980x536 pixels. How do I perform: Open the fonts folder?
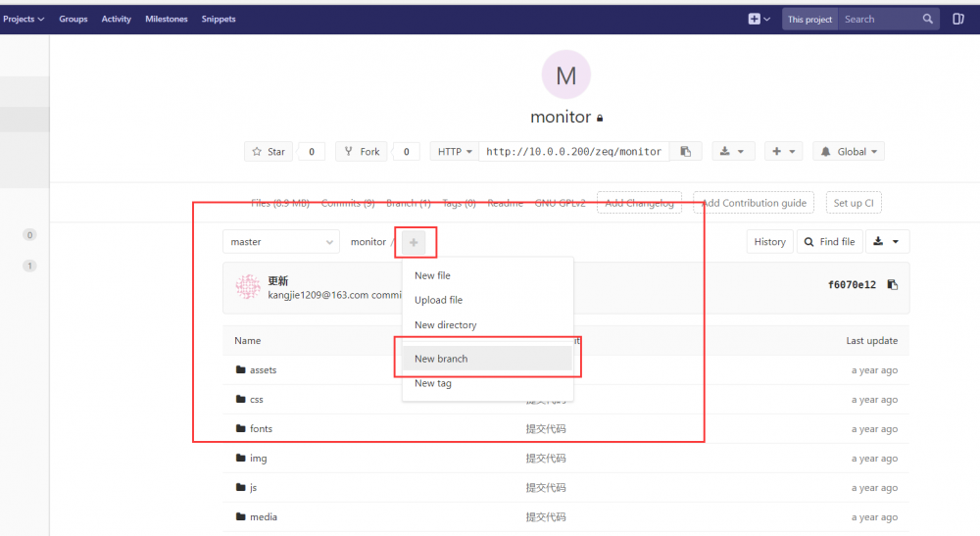[x=261, y=428]
